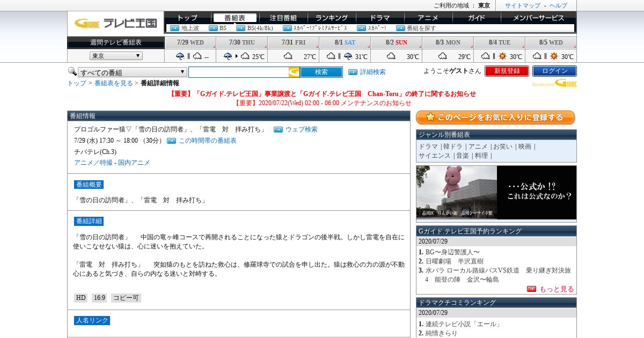The width and height of the screenshot is (644, 338).
Task: Click the red 新規登録 button
Action: tap(507, 71)
